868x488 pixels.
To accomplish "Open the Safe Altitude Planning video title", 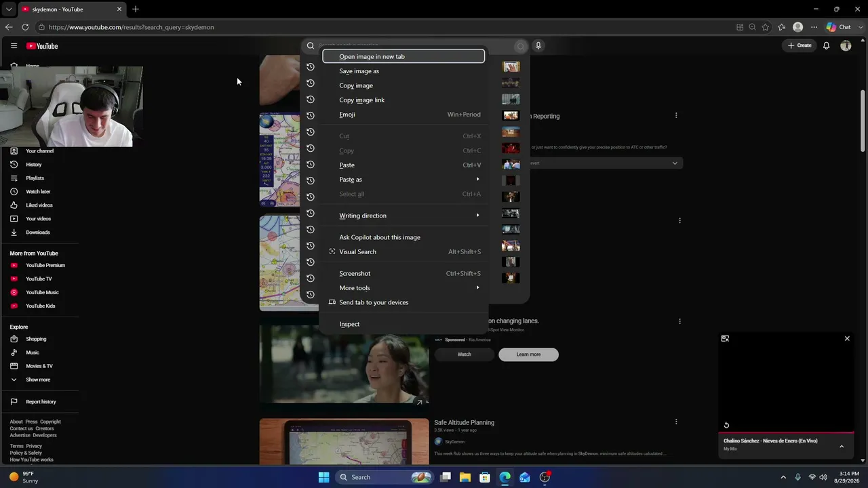I will click(464, 422).
